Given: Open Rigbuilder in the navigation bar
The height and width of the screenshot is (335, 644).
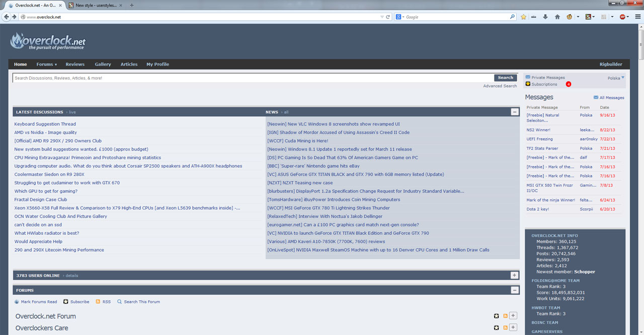Looking at the screenshot, I should coord(611,64).
